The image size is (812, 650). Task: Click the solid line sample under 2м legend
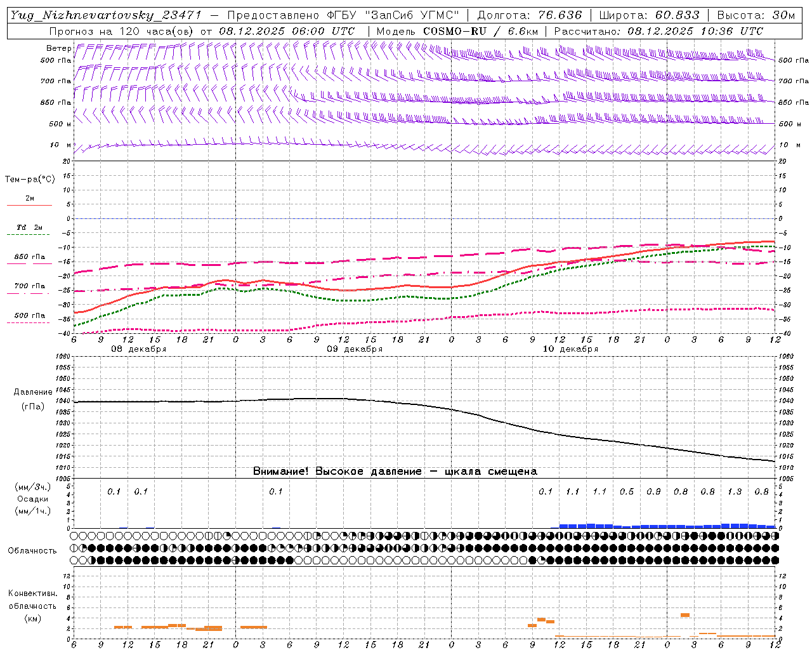click(x=29, y=206)
